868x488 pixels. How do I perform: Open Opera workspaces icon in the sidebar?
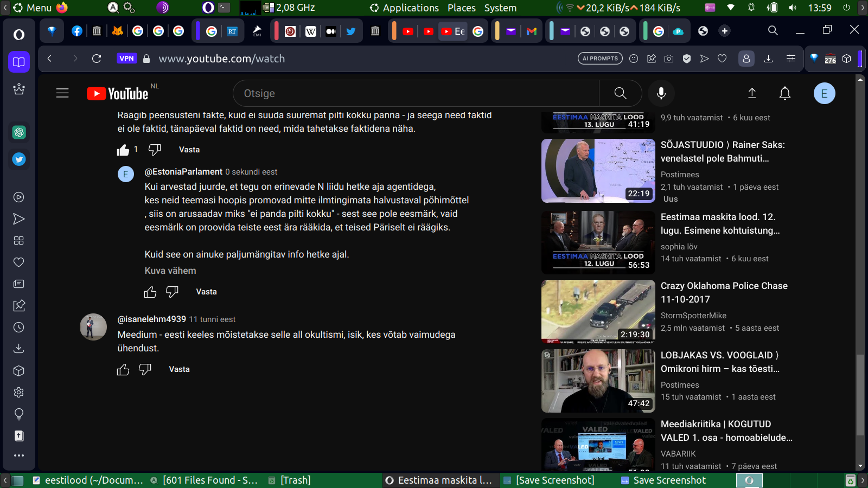[x=19, y=241]
